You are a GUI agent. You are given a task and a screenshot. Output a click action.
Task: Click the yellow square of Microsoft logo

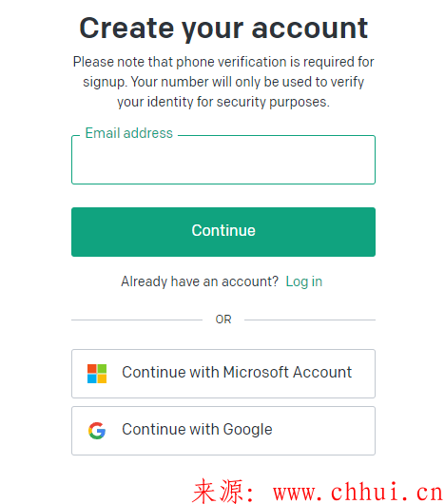click(102, 378)
